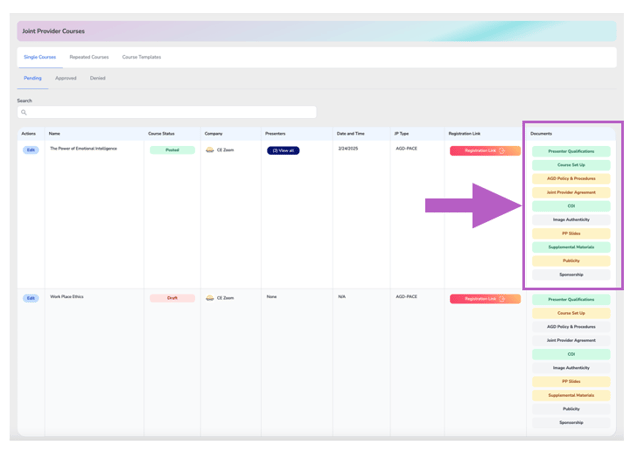Image resolution: width=637 pixels, height=452 pixels.
Task: Open first row's Joint Provider Agreement
Action: [x=571, y=193]
